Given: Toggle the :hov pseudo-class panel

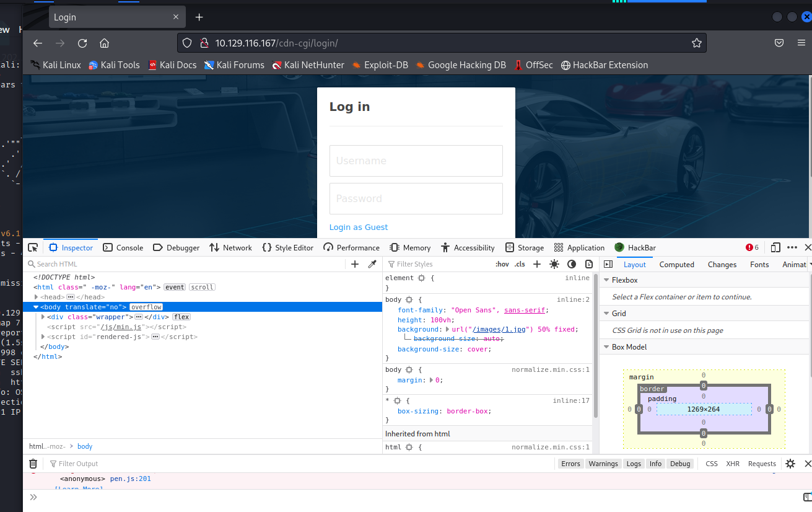Looking at the screenshot, I should (502, 264).
